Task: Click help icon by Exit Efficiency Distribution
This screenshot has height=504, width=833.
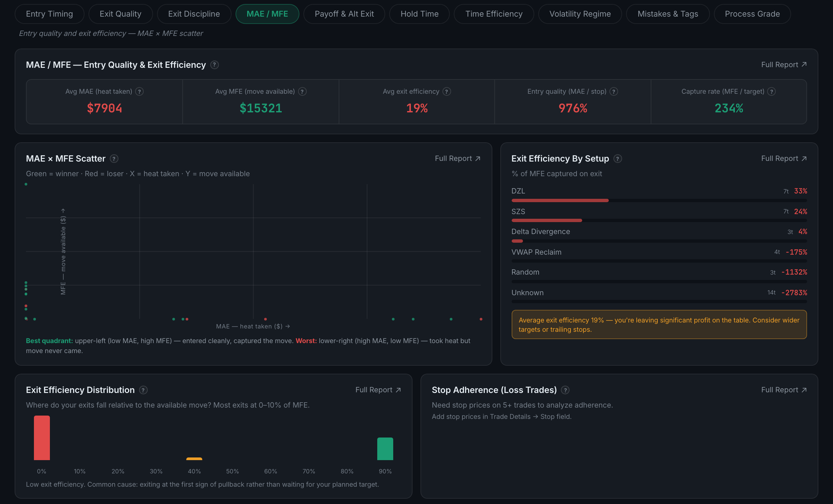Action: pyautogui.click(x=143, y=390)
